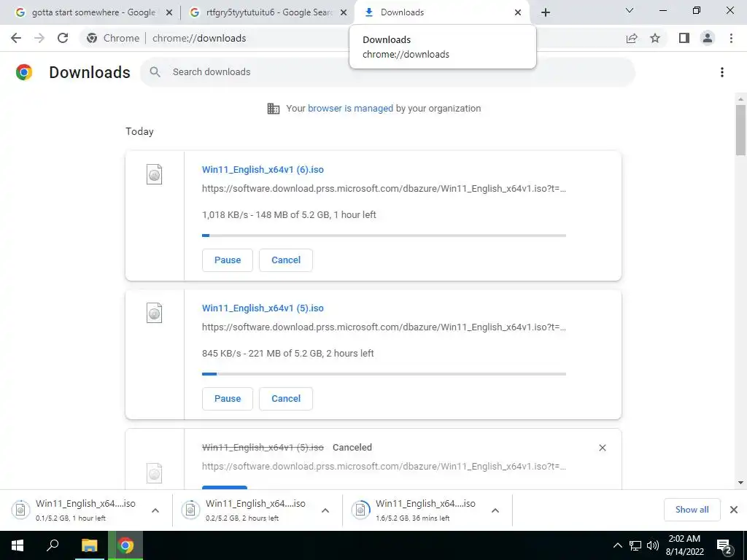The image size is (747, 560).
Task: Click scrollbar up arrow
Action: coord(740,99)
